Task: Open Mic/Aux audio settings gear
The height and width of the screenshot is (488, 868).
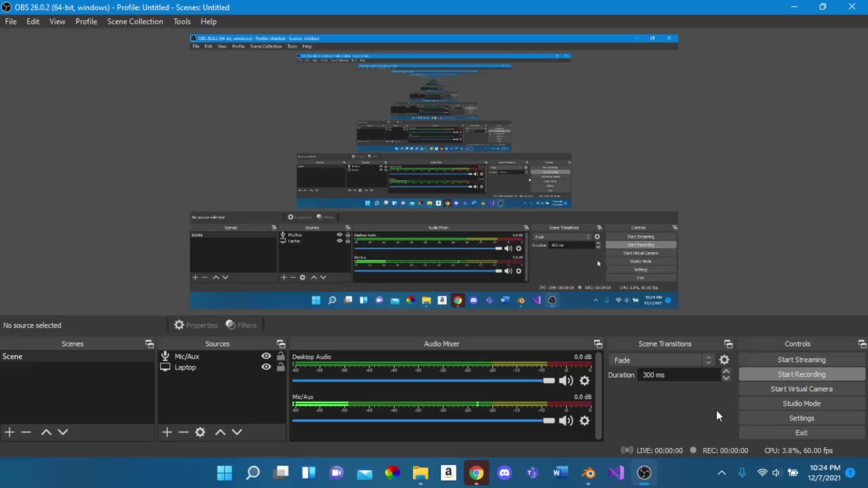Action: point(585,421)
